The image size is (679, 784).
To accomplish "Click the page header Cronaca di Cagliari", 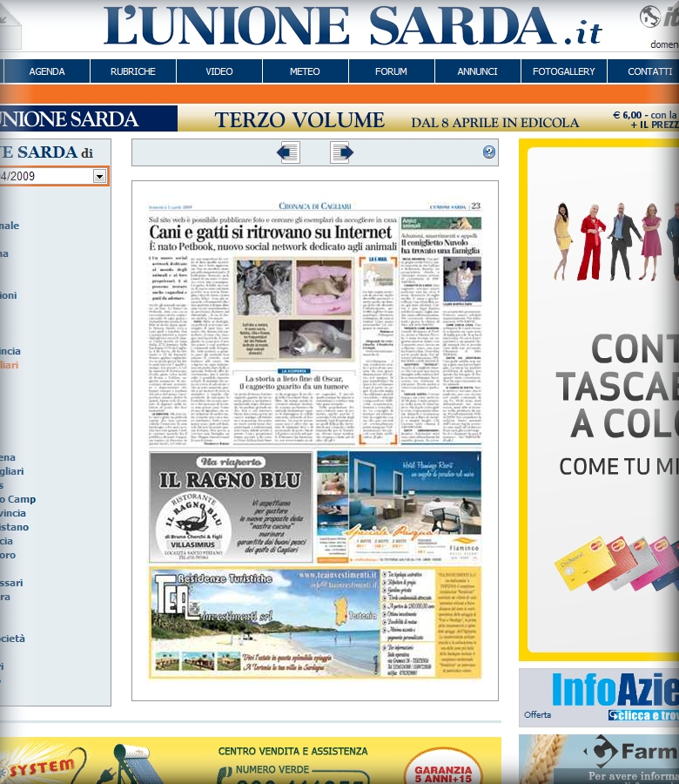I will [315, 206].
